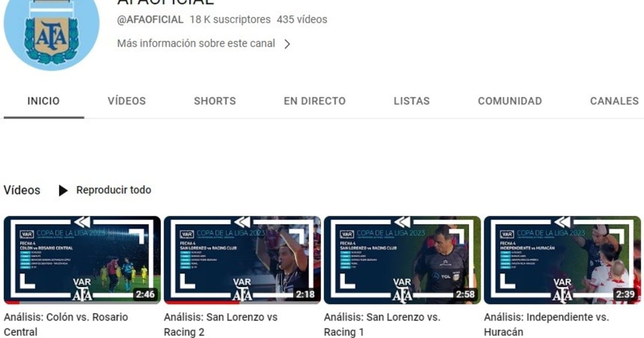Play the 2:18 San Lorenzo vs Racing thumbnail
The height and width of the screenshot is (338, 644).
[242, 260]
